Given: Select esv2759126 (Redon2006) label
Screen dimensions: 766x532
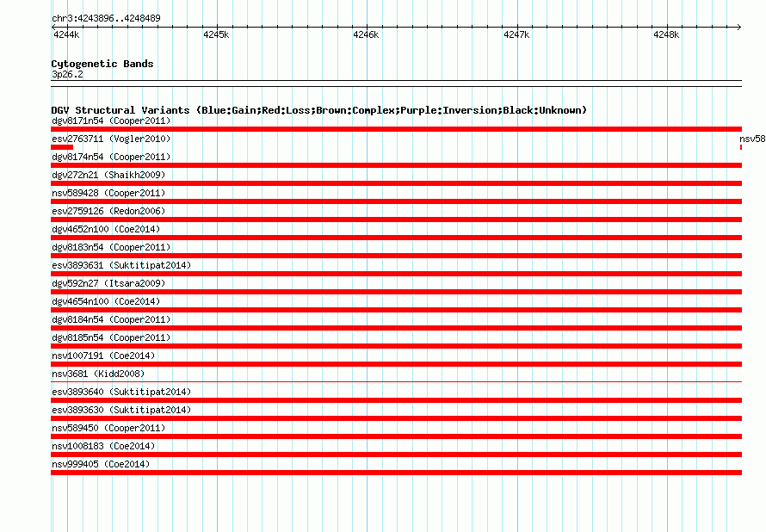Looking at the screenshot, I should [108, 211].
